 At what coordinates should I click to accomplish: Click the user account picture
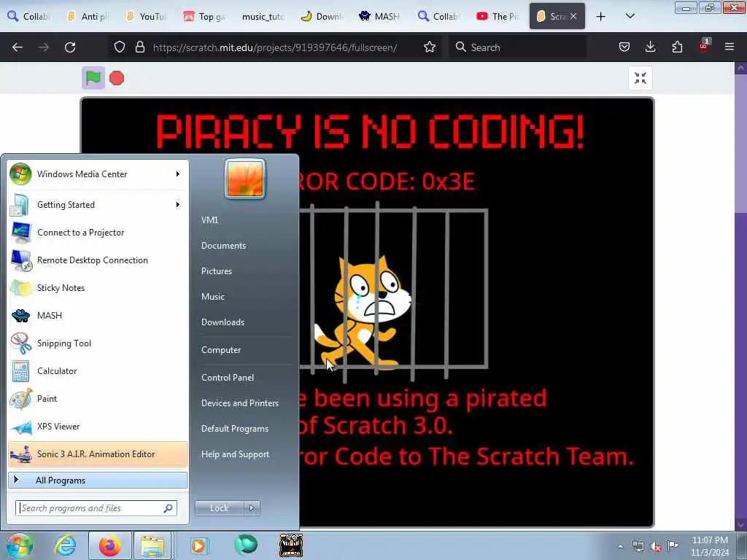[x=245, y=179]
